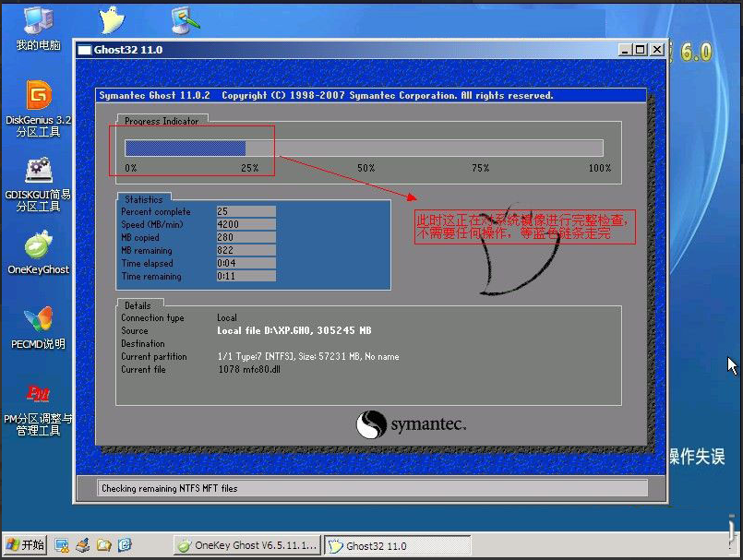Image resolution: width=743 pixels, height=560 pixels.
Task: Open the monitor with paintbrush desktop icon
Action: (183, 18)
